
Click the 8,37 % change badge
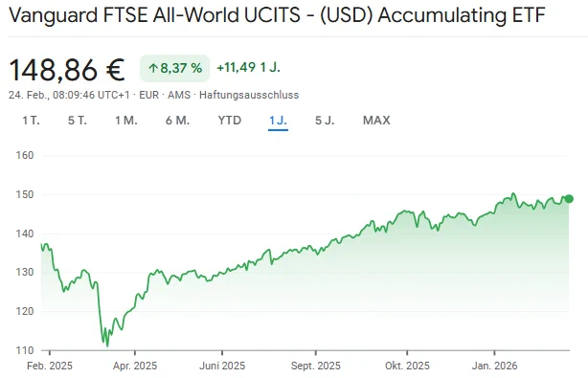click(x=174, y=68)
